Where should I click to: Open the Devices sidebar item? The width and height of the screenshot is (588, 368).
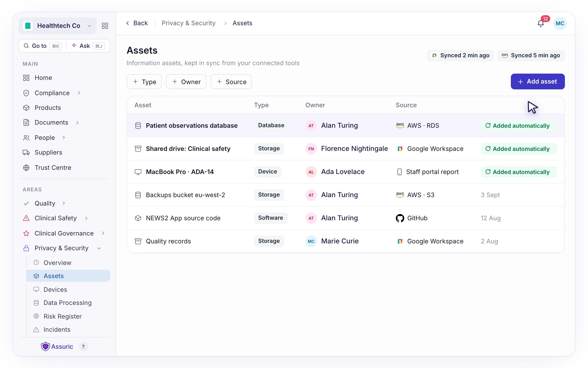point(68,289)
